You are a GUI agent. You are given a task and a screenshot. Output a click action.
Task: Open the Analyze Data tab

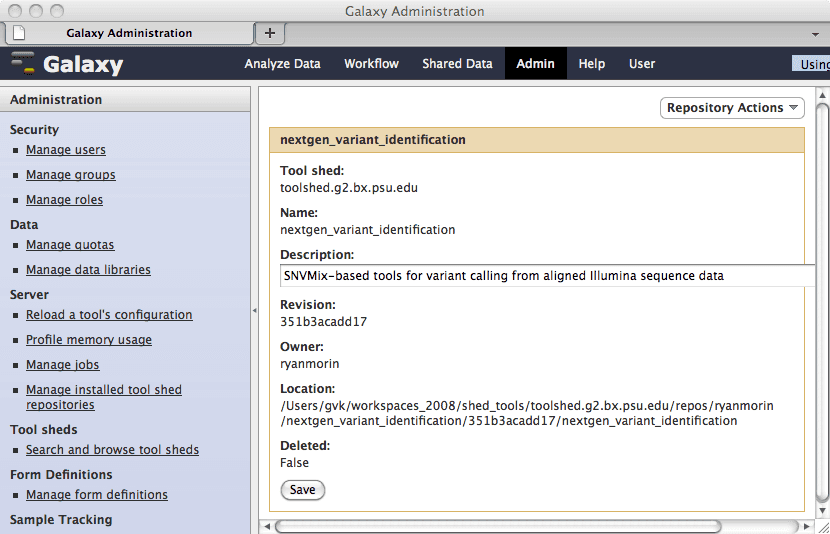point(282,64)
